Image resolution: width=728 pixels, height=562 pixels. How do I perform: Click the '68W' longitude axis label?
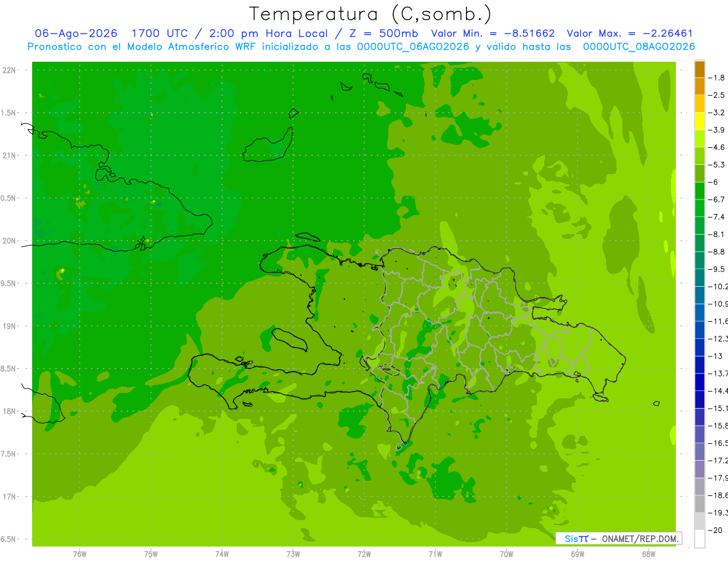tap(649, 554)
